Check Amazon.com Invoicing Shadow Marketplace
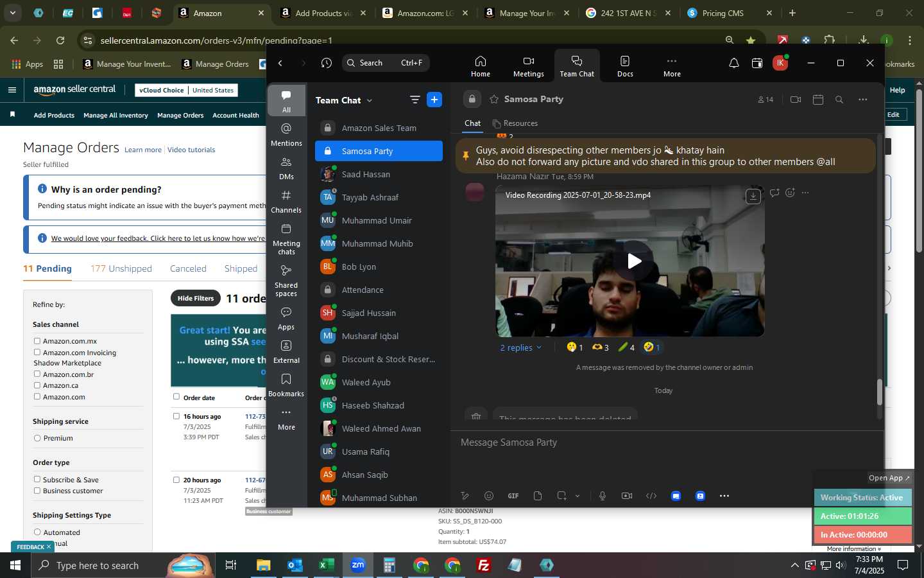 pos(37,353)
